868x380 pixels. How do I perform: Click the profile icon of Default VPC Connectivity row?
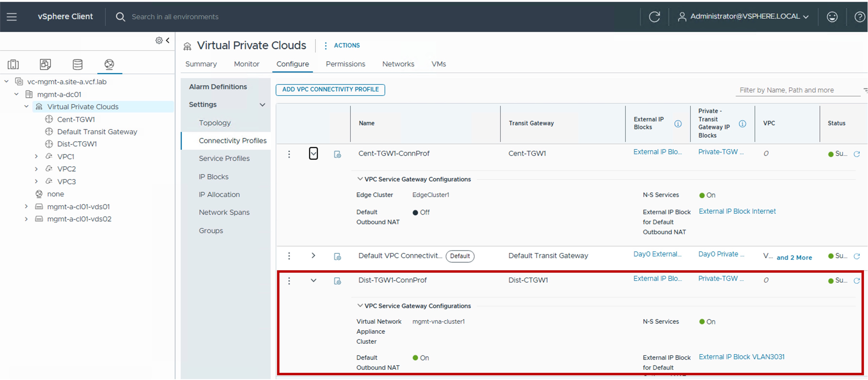click(x=337, y=257)
